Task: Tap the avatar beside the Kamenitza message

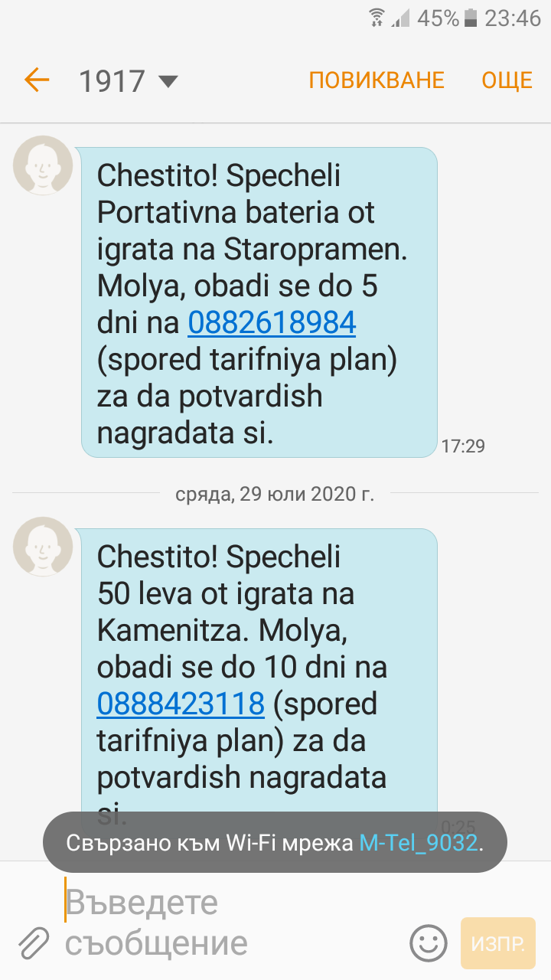Action: pos(43,546)
